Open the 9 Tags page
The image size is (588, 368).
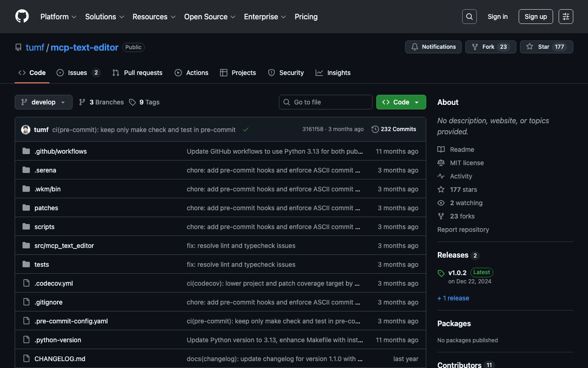coord(144,102)
